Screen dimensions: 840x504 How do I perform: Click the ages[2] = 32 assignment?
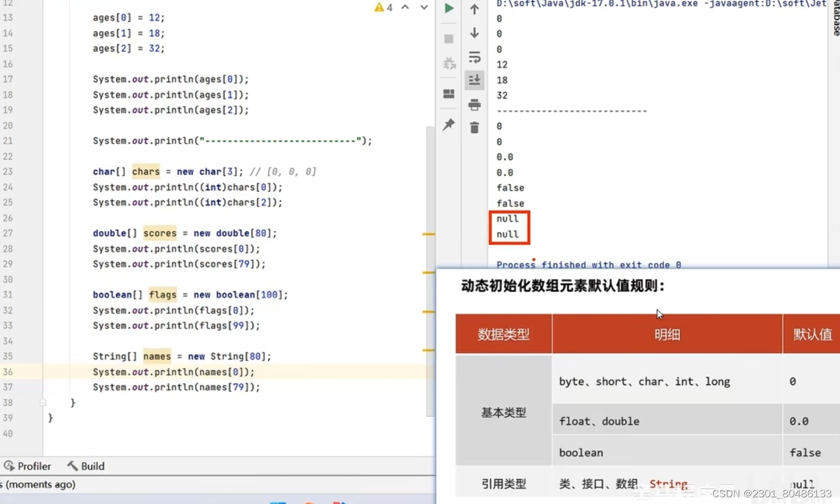click(129, 48)
